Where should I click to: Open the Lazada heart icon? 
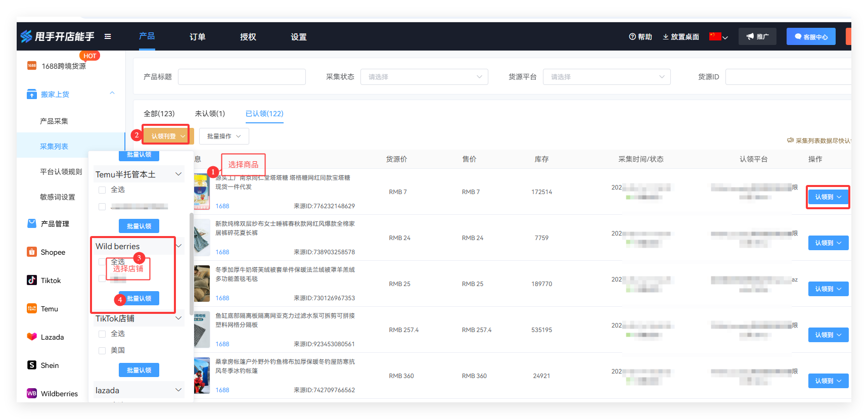tap(32, 337)
